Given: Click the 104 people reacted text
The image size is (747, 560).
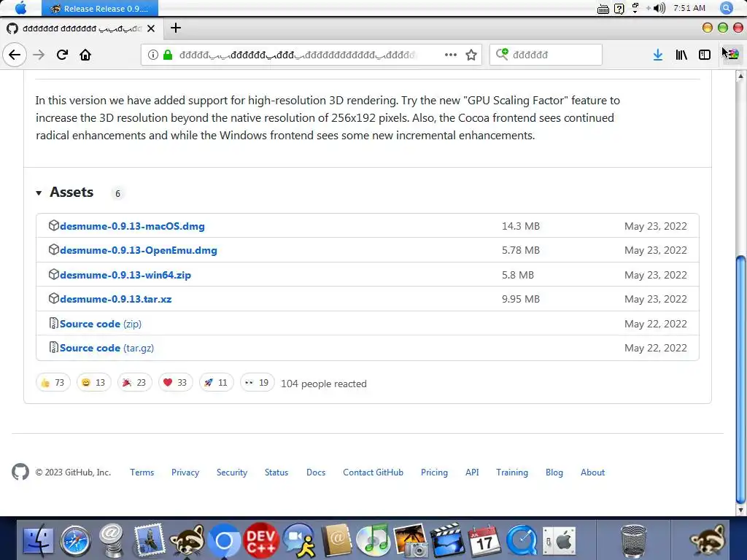Looking at the screenshot, I should (x=324, y=384).
